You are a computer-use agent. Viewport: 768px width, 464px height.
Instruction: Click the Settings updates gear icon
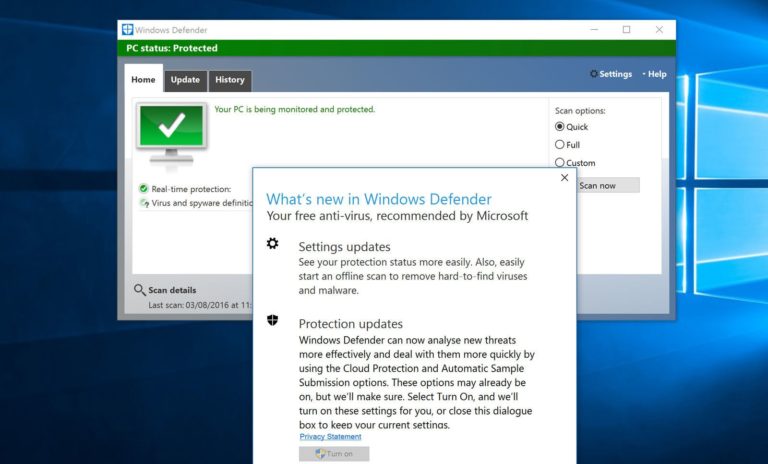click(x=273, y=244)
